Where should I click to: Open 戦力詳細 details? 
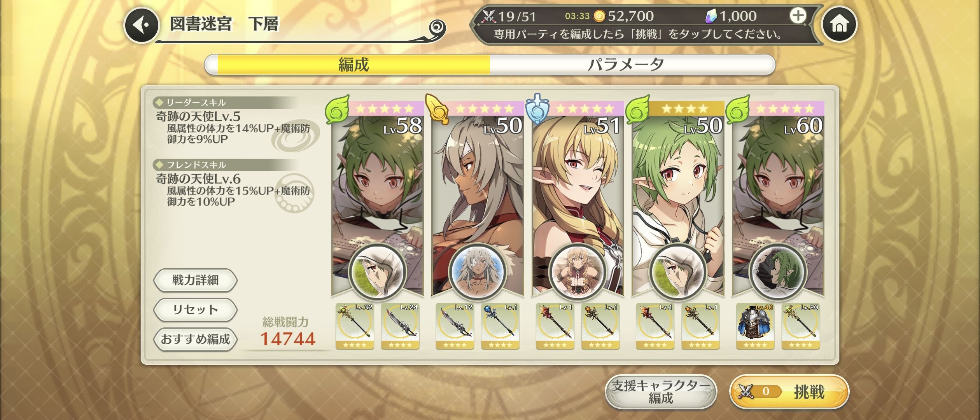click(x=195, y=280)
